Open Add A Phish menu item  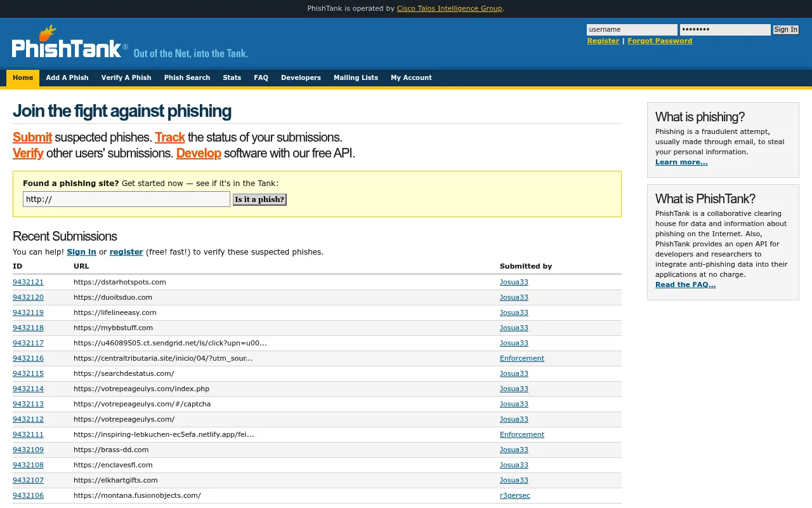tap(67, 77)
